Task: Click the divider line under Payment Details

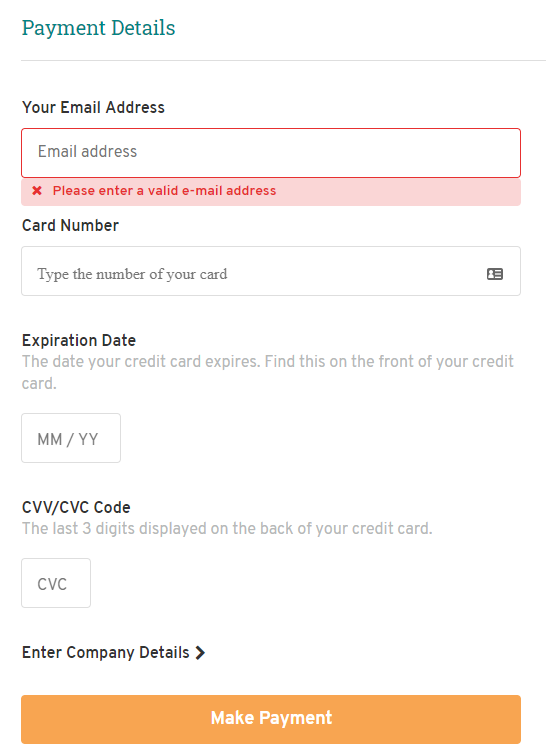Action: pyautogui.click(x=283, y=61)
